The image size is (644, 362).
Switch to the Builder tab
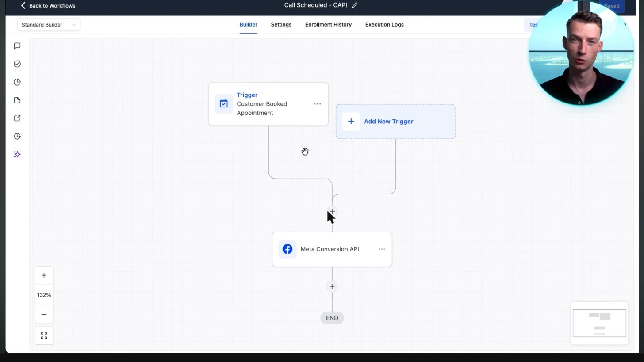tap(248, 25)
